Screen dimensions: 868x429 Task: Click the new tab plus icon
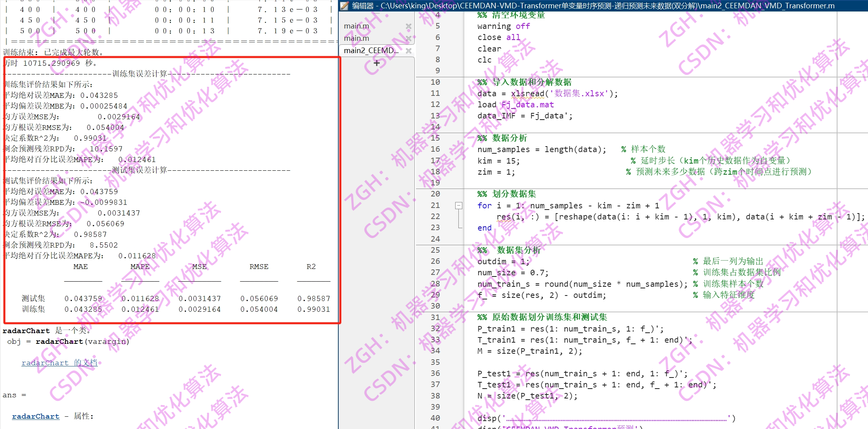[376, 63]
